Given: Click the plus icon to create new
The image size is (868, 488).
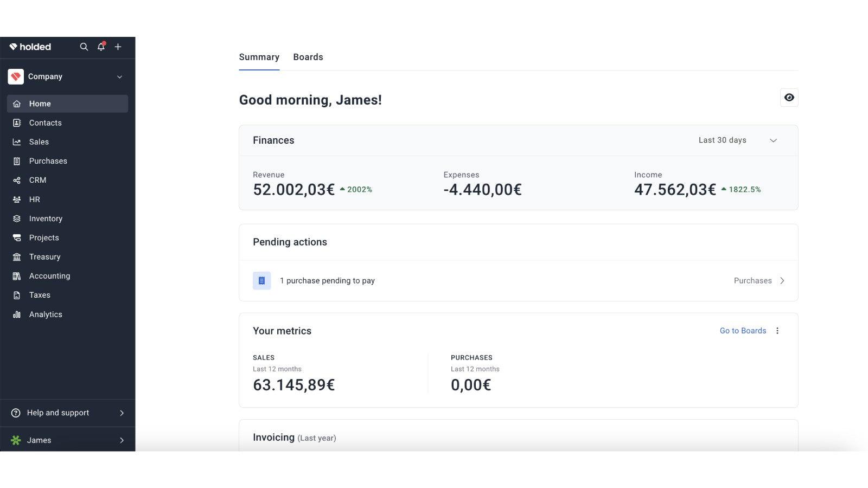Looking at the screenshot, I should pos(118,47).
